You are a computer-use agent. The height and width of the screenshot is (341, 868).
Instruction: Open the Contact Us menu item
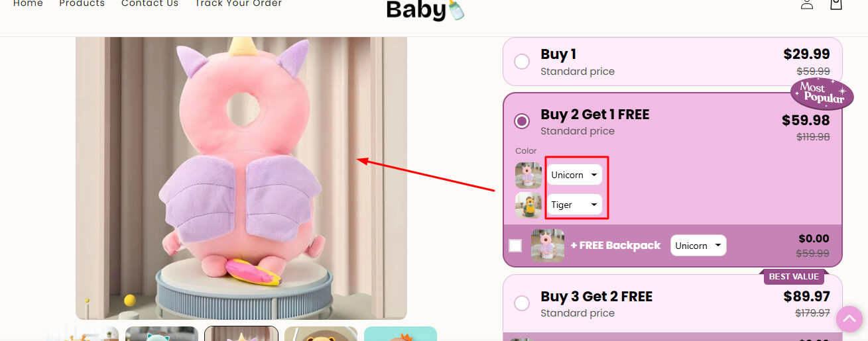(x=150, y=3)
